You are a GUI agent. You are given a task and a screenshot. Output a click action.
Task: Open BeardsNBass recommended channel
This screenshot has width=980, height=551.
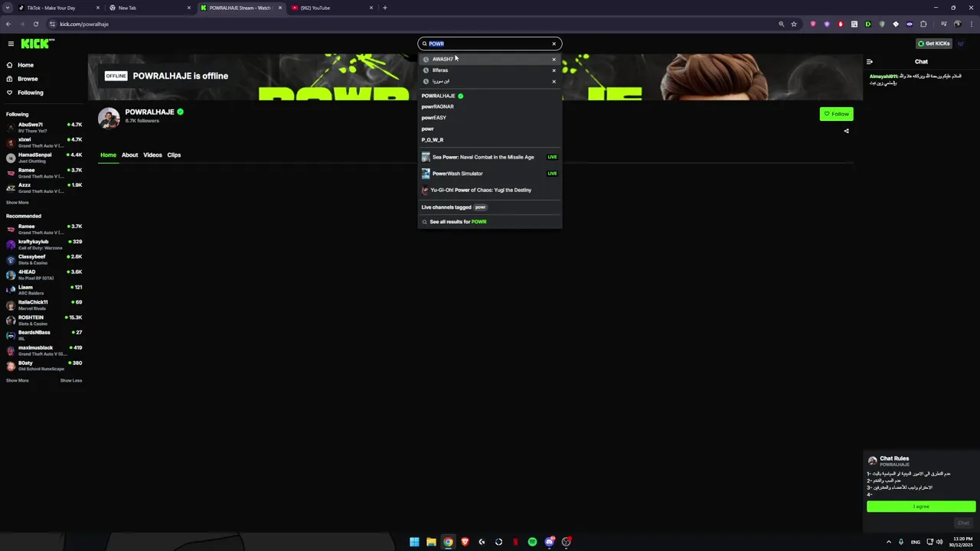click(44, 335)
